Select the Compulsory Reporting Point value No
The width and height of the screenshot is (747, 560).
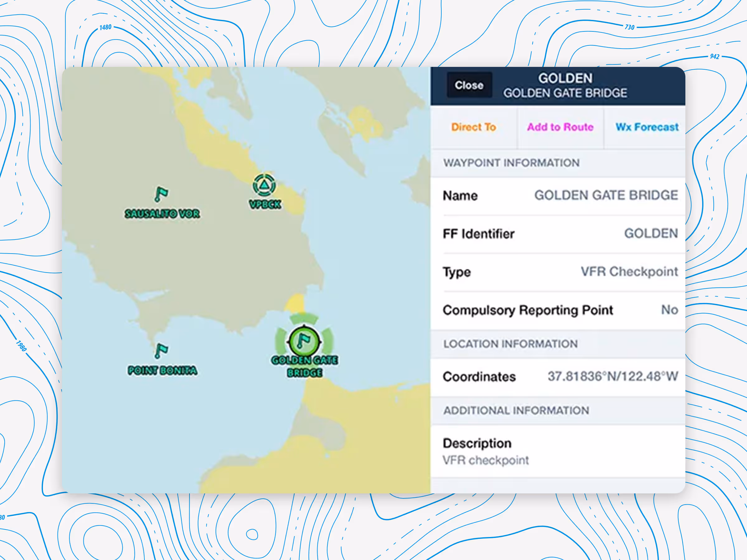669,310
